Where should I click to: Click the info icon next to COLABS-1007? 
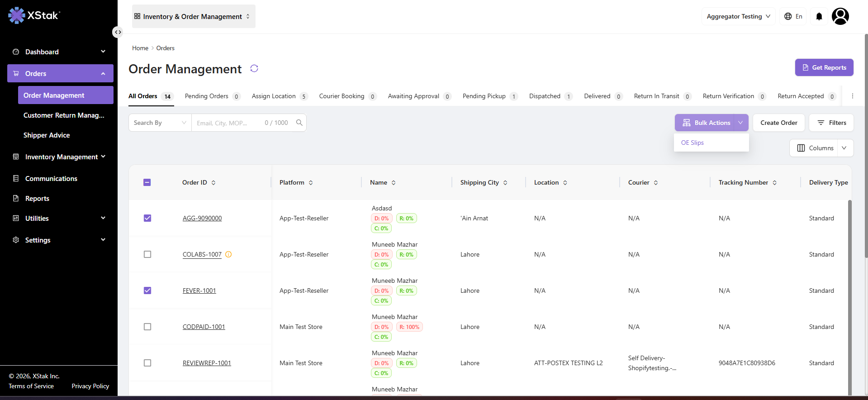pos(228,254)
